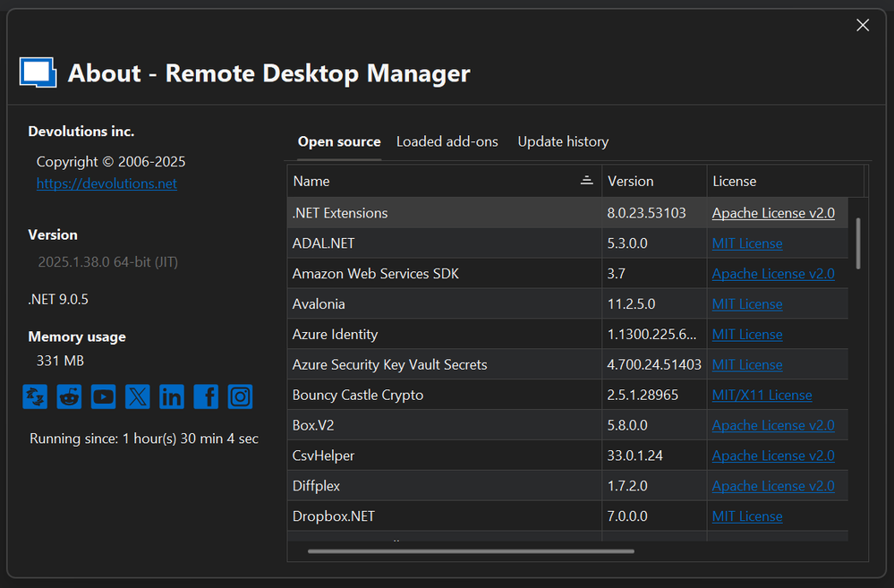Click the horizontal scrollbar below the table
The image size is (894, 588).
[x=471, y=551]
